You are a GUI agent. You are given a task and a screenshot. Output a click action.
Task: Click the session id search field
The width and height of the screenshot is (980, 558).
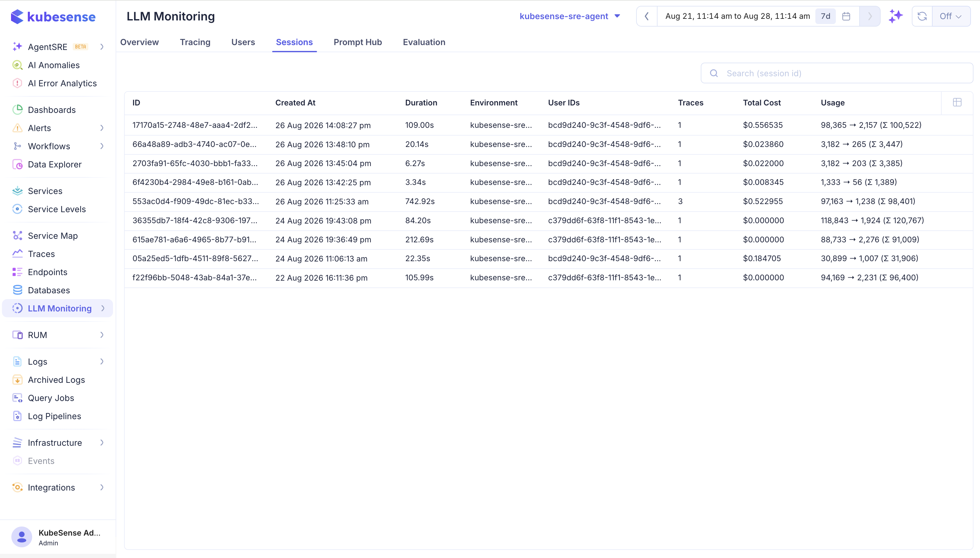tap(836, 73)
